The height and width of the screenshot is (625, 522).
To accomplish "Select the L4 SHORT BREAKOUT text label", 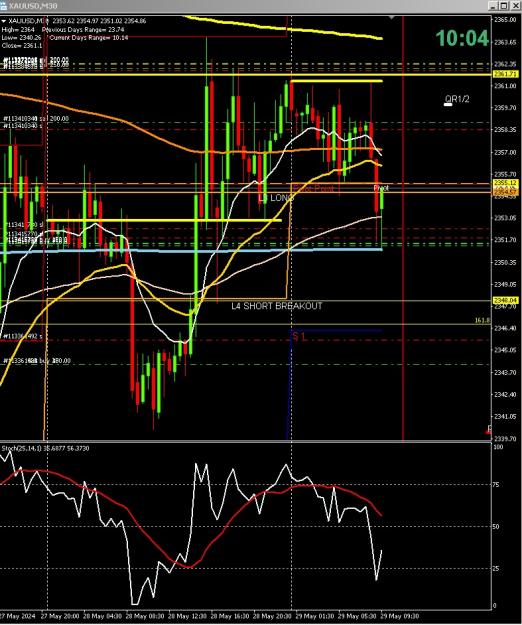I will click(x=277, y=306).
